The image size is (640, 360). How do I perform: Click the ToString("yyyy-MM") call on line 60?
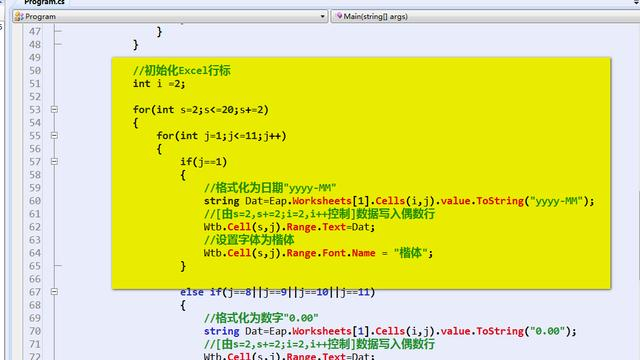535,201
